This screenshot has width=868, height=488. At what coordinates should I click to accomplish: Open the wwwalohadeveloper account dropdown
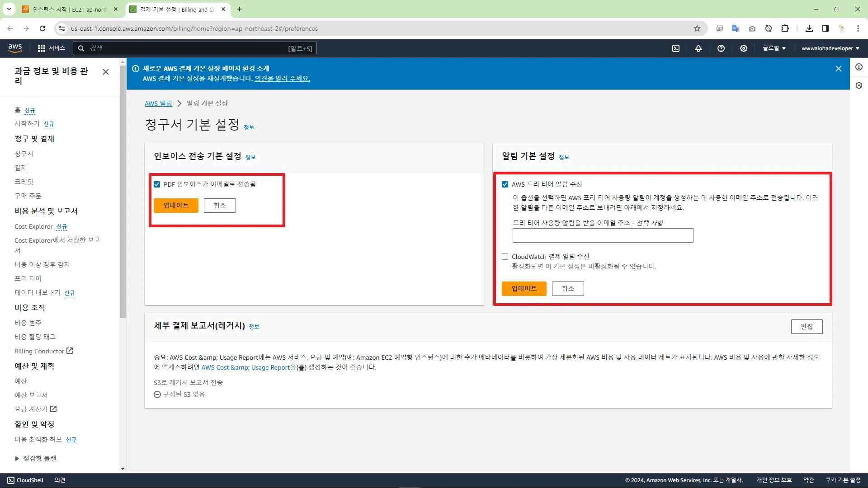click(x=830, y=48)
